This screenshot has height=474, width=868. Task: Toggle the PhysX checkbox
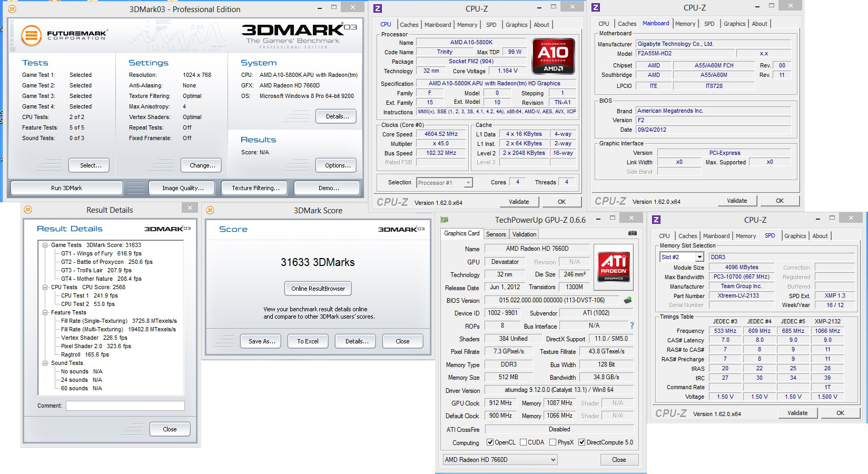(553, 442)
